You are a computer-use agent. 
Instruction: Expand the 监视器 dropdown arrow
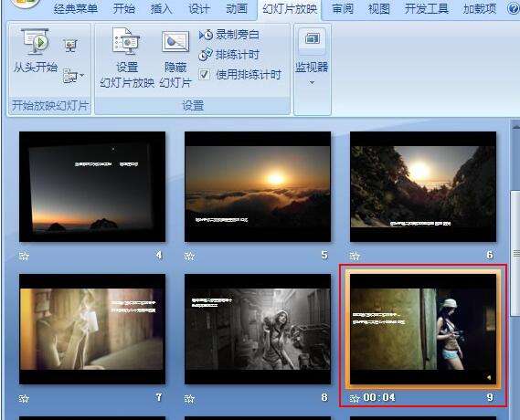312,82
